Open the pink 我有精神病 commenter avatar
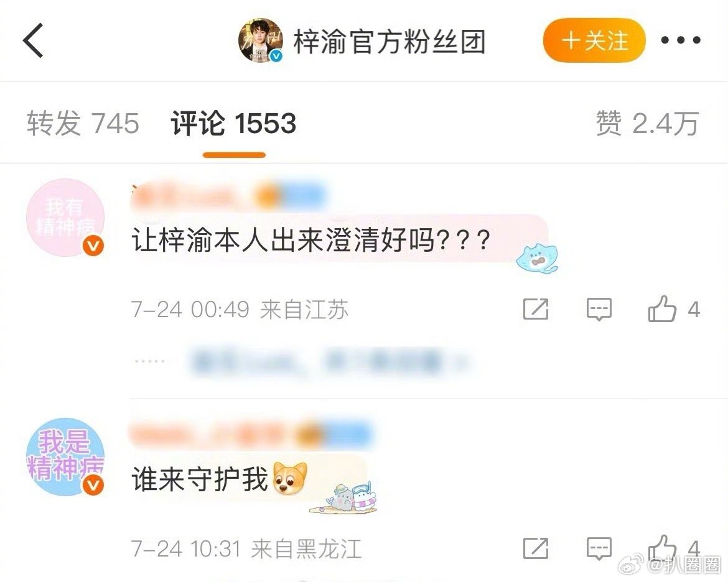Screen dimensions: 728x582 point(65,218)
